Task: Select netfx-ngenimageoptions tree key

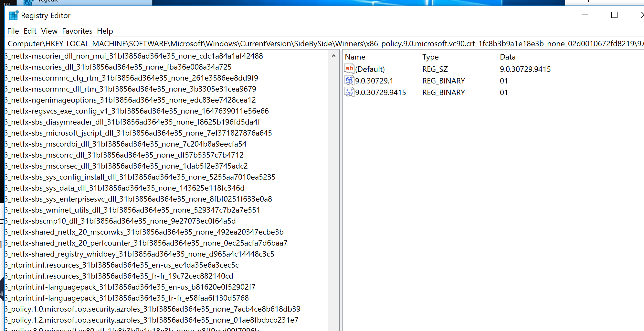Action: pos(131,100)
